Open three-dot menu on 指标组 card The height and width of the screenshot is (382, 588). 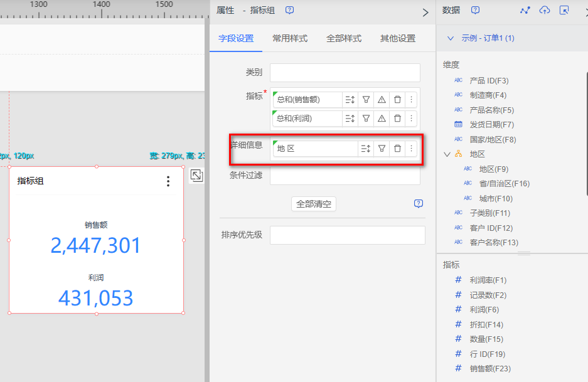[x=168, y=181]
